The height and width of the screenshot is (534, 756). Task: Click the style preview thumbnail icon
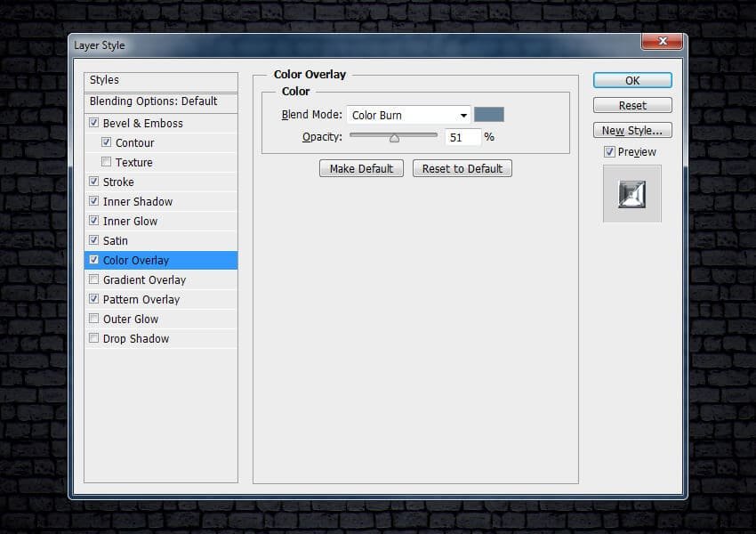tap(631, 195)
